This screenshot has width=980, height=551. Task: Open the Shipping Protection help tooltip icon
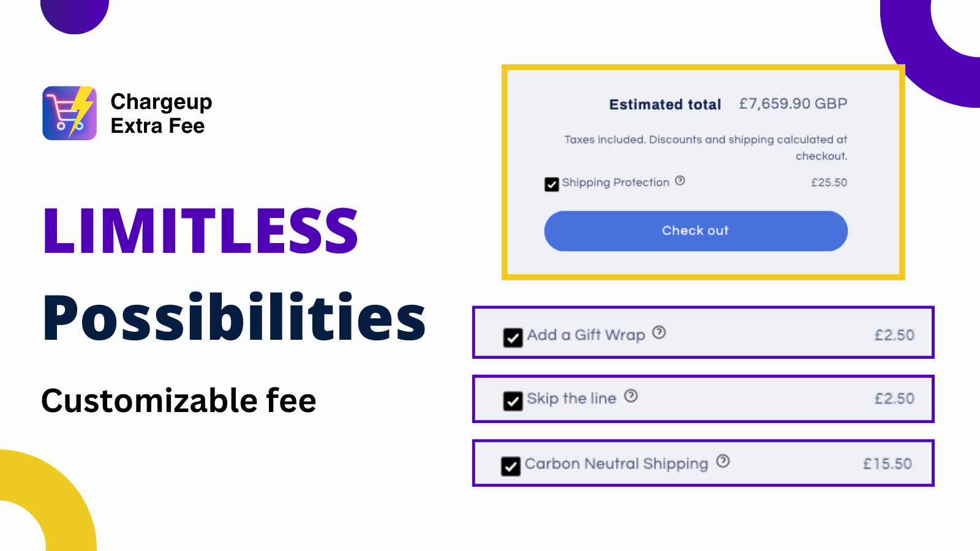[x=679, y=180]
